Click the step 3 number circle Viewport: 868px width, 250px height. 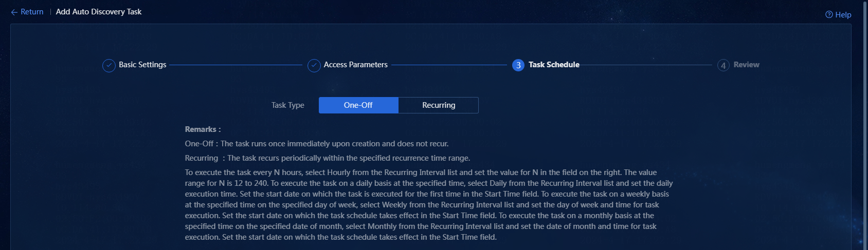point(518,65)
